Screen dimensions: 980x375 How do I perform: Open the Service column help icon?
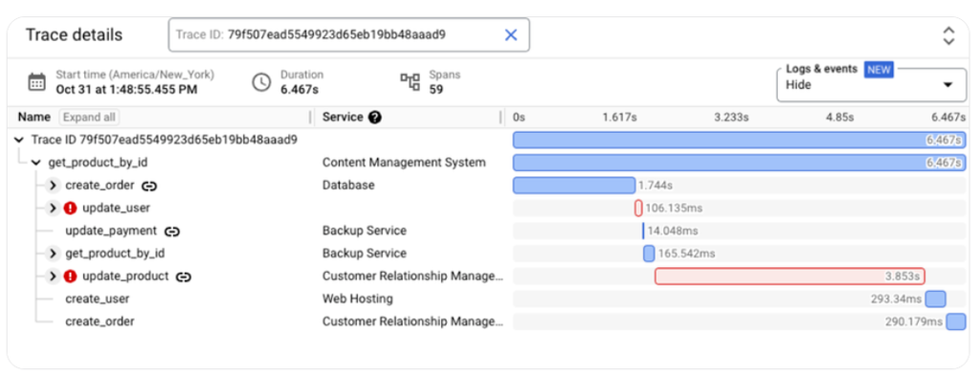tap(375, 117)
